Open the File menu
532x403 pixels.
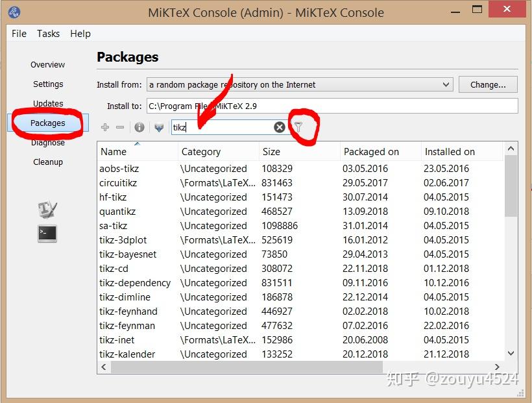pyautogui.click(x=19, y=34)
